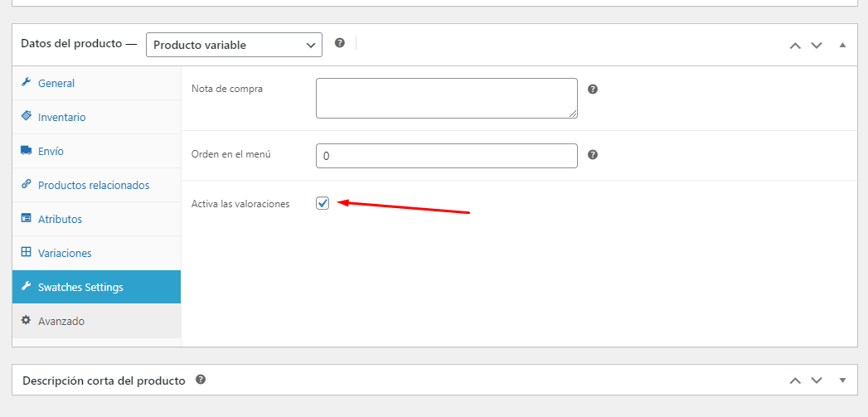Click help icon beside Orden en el menú
Image resolution: width=868 pixels, height=417 pixels.
pos(592,154)
